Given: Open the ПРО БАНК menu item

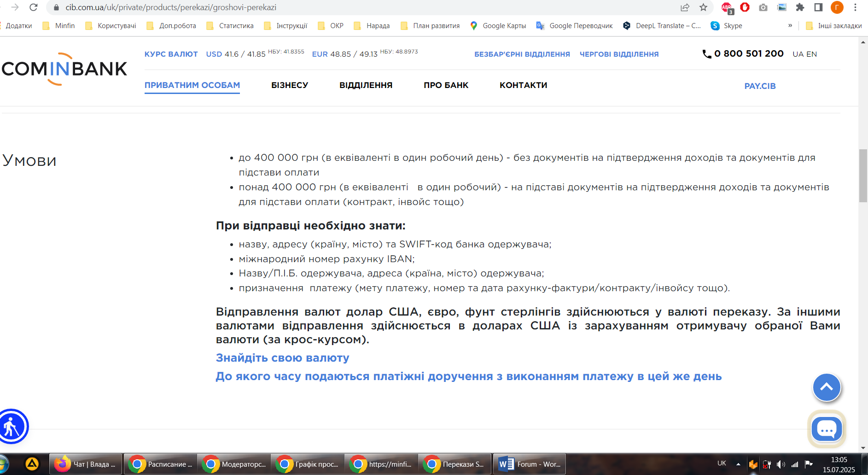Looking at the screenshot, I should click(x=446, y=85).
